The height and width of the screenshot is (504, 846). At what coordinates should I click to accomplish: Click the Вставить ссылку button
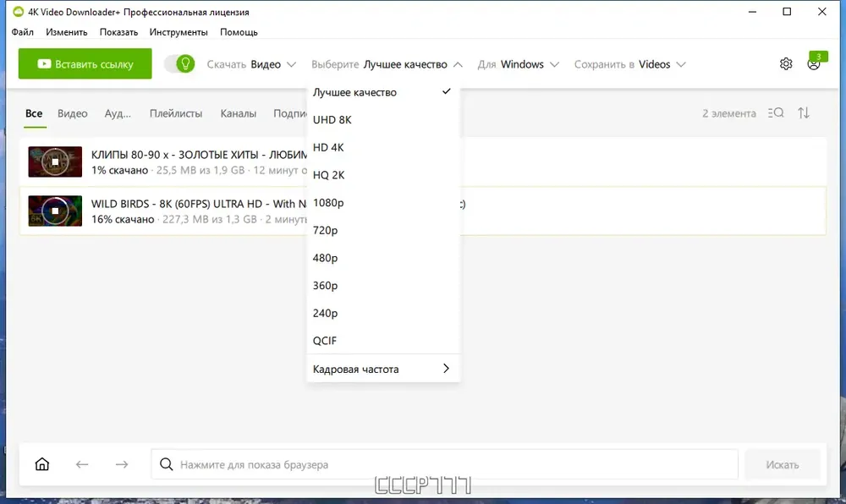coord(85,63)
